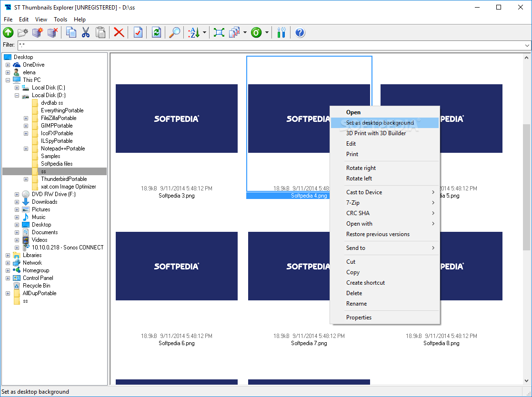
Task: Open the numbered pages dropdown arrow
Action: (245, 32)
